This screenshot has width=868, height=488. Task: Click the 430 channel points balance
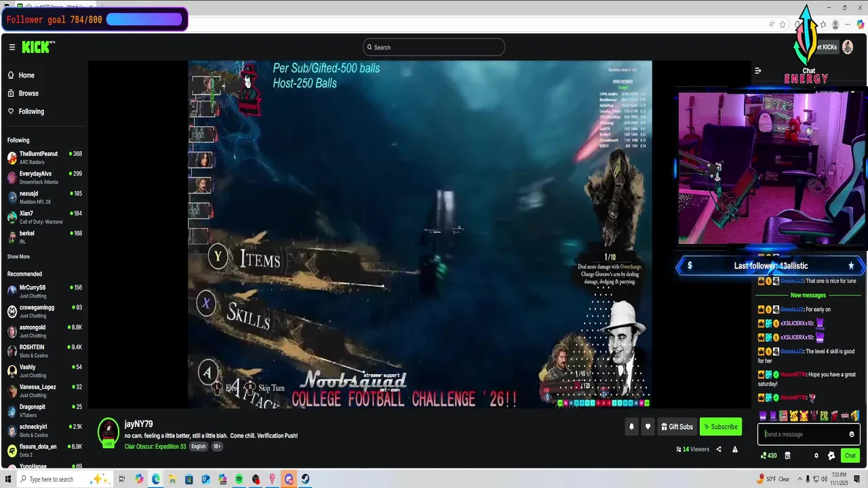coord(769,455)
